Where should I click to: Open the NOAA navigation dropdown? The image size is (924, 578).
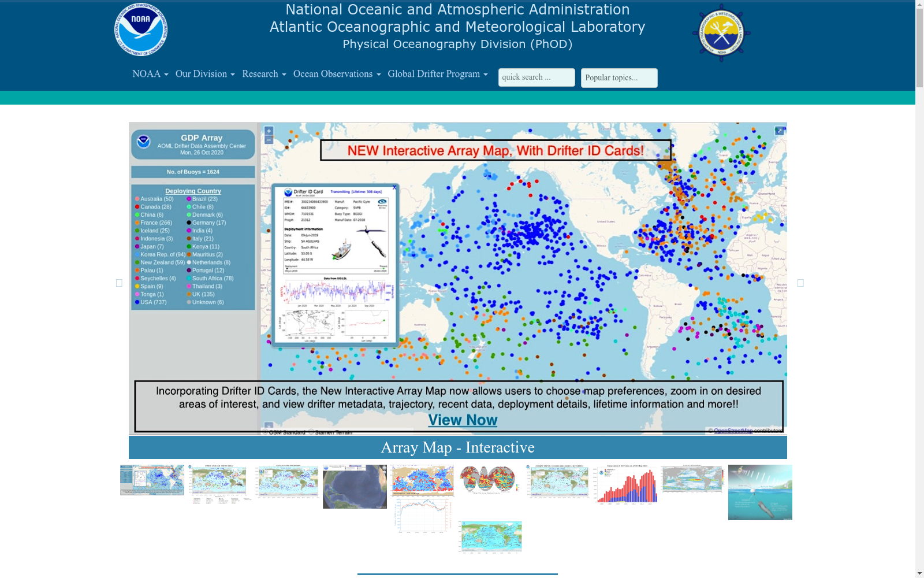click(x=150, y=74)
